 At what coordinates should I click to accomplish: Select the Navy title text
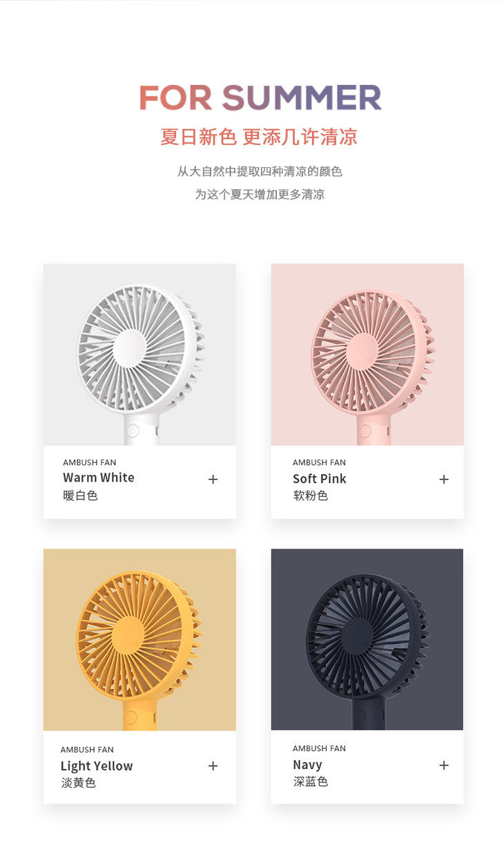[x=307, y=765]
